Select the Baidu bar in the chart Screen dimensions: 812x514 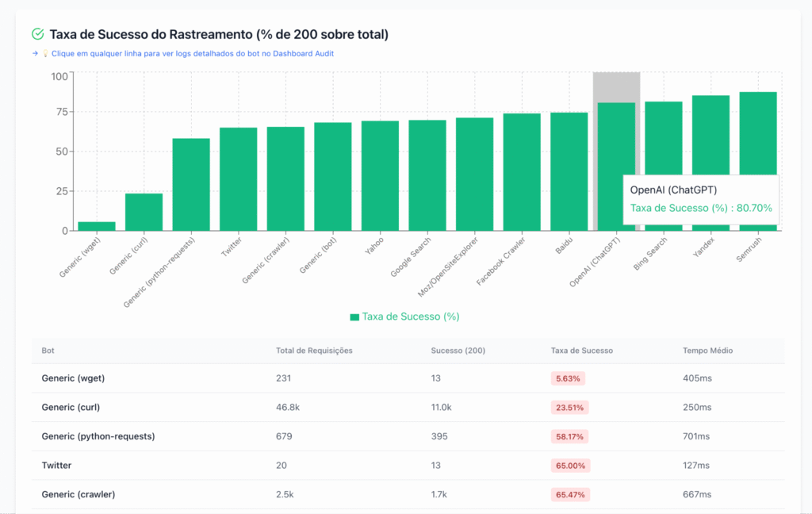pyautogui.click(x=569, y=171)
